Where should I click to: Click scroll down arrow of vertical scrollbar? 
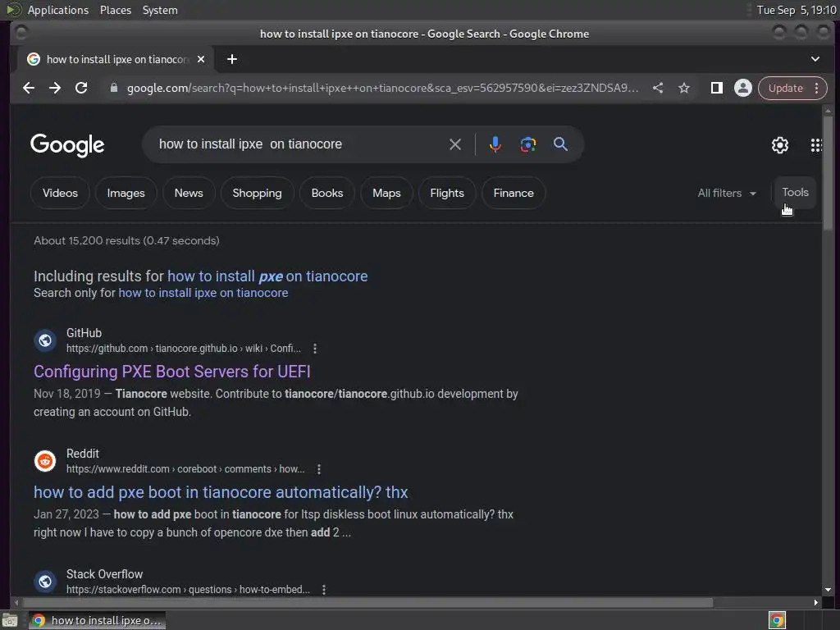click(x=829, y=590)
